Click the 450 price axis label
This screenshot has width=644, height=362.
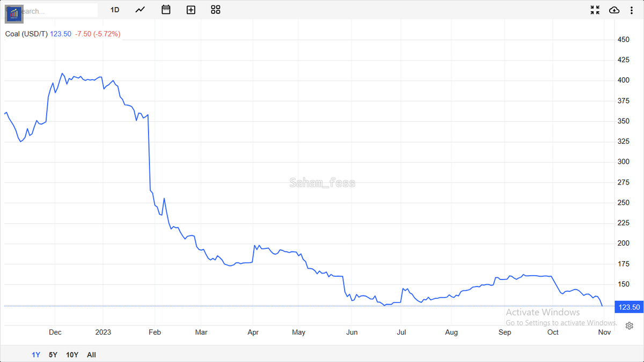coord(624,40)
